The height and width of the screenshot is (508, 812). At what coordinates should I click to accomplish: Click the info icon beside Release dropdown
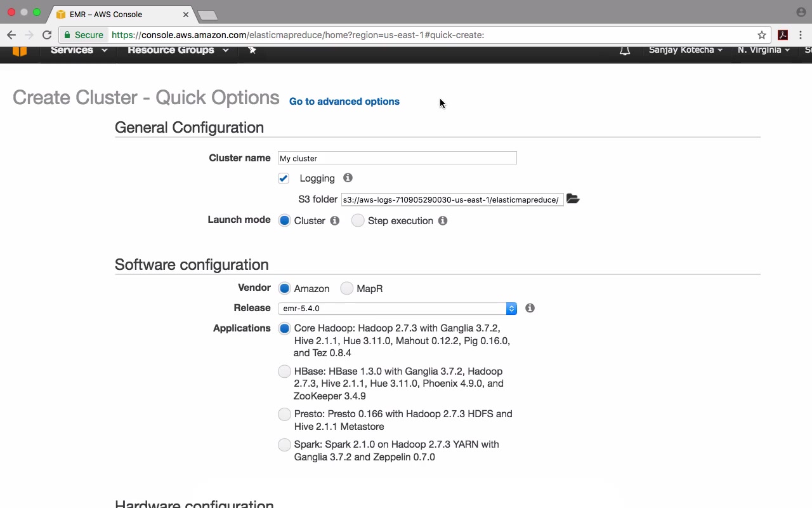pyautogui.click(x=530, y=308)
